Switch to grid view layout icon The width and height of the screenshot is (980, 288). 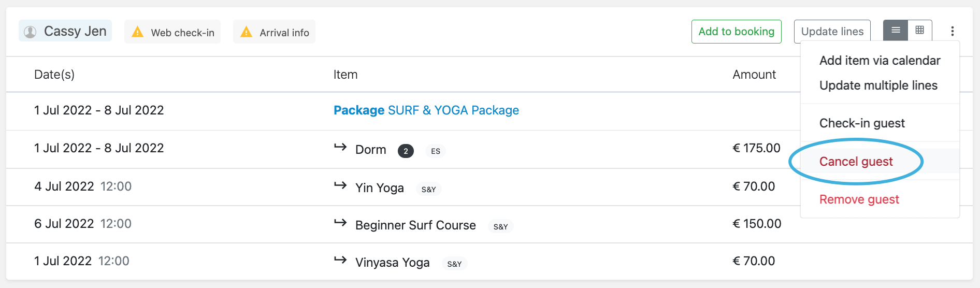click(920, 31)
